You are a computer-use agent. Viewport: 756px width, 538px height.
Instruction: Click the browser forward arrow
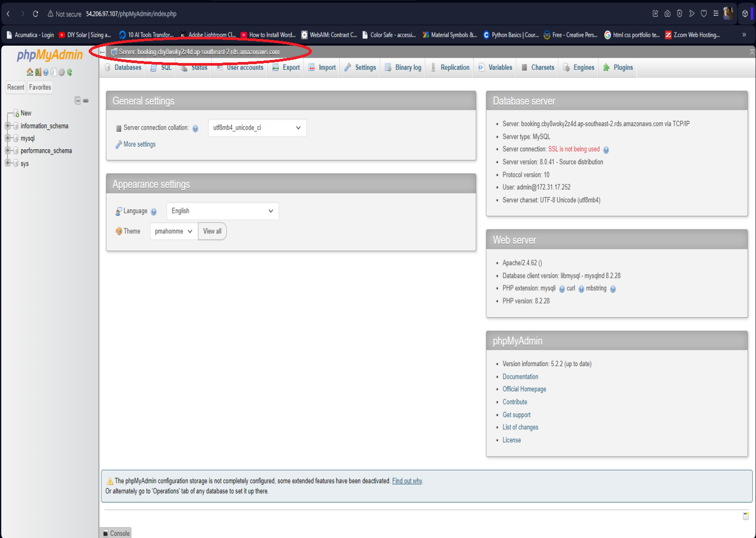click(23, 14)
